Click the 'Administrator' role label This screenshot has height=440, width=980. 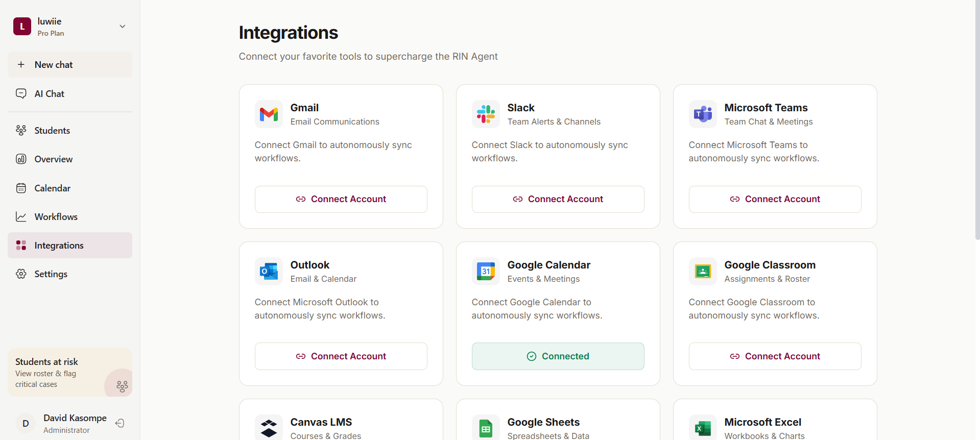pyautogui.click(x=66, y=430)
